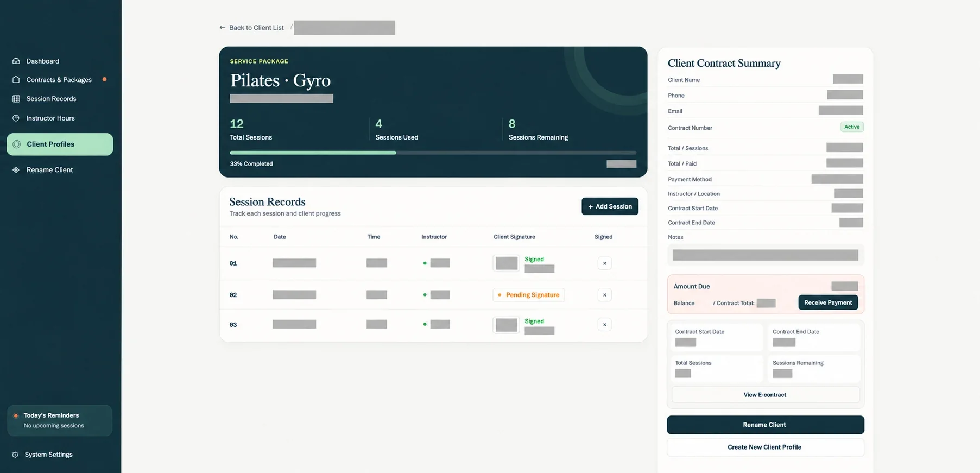Click the Time column header

pos(374,237)
